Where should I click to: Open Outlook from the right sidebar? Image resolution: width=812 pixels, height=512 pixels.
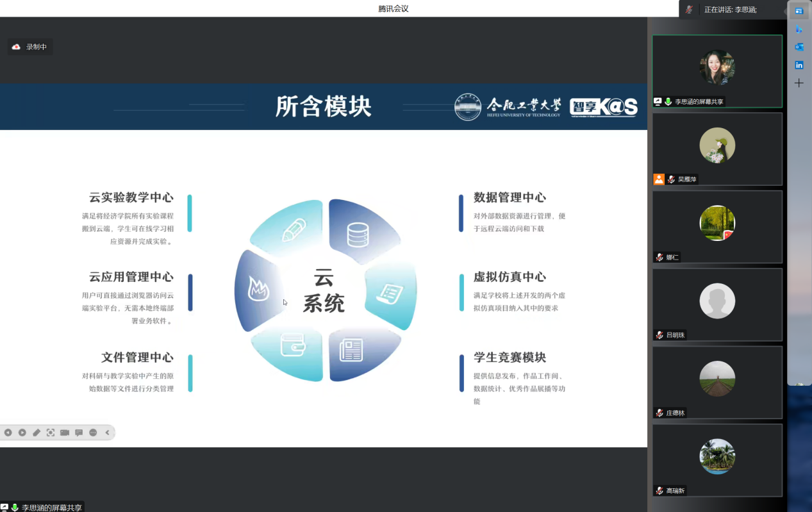(x=799, y=47)
